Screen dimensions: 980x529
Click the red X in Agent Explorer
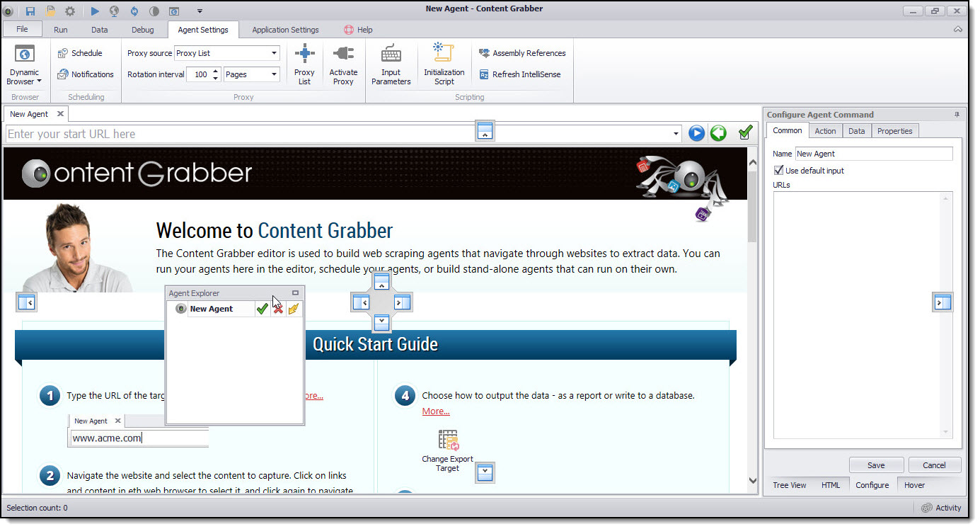pyautogui.click(x=278, y=309)
